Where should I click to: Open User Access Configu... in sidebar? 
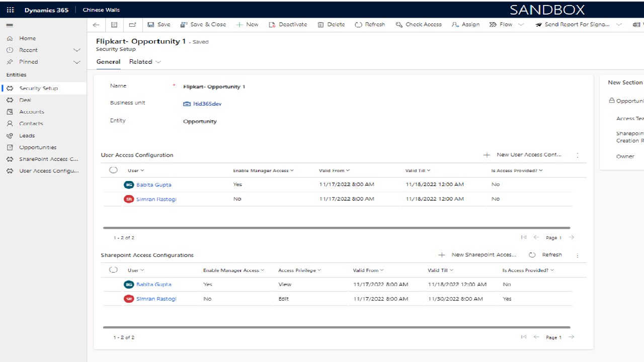(x=49, y=171)
